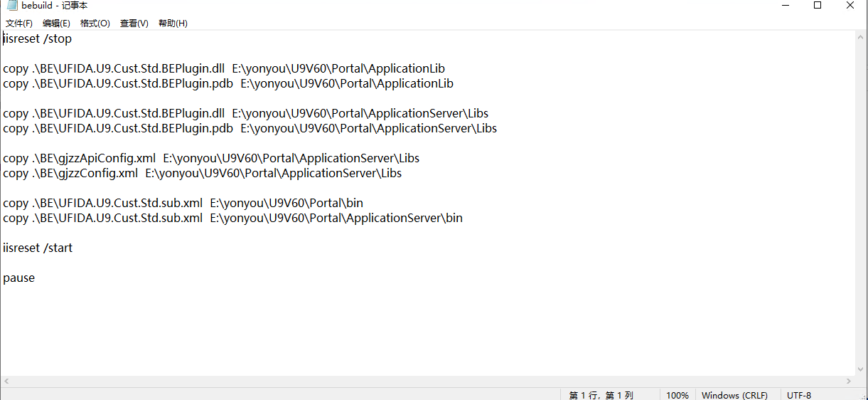Open the 文件(F) menu
Screen dimensions: 868x400
tap(19, 23)
